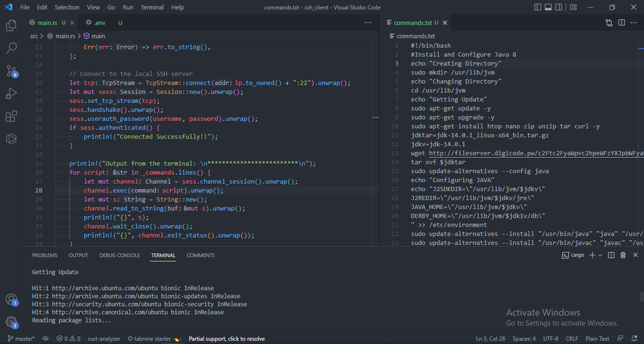Create a new terminal with plus icon
This screenshot has height=344, width=644.
[592, 255]
